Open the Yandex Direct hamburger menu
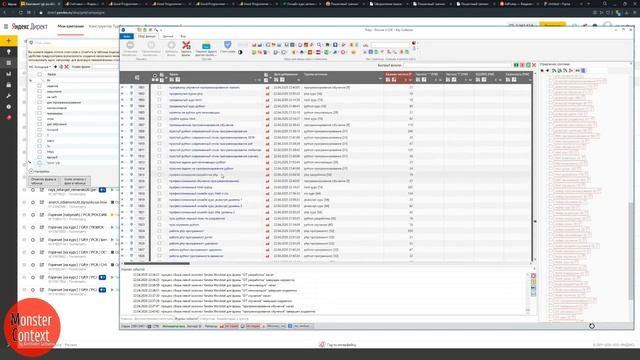 coord(6,27)
